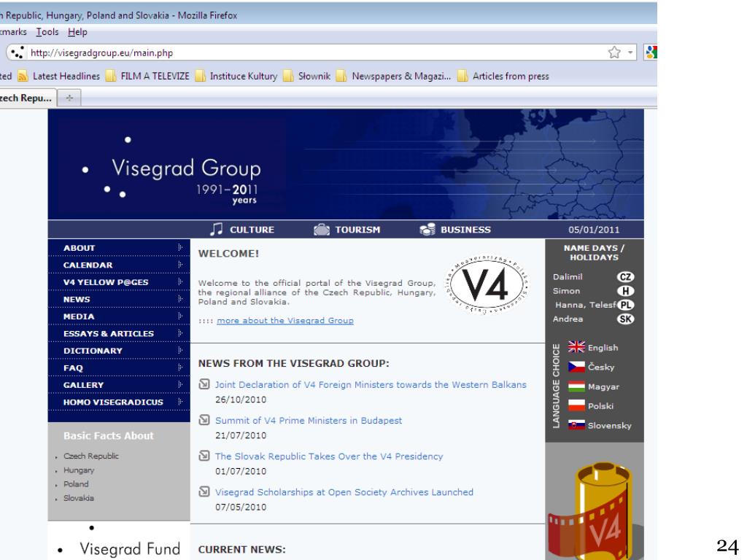Click arrow icon beside Joint Declaration news
This screenshot has height=560, width=747.
coord(204,384)
